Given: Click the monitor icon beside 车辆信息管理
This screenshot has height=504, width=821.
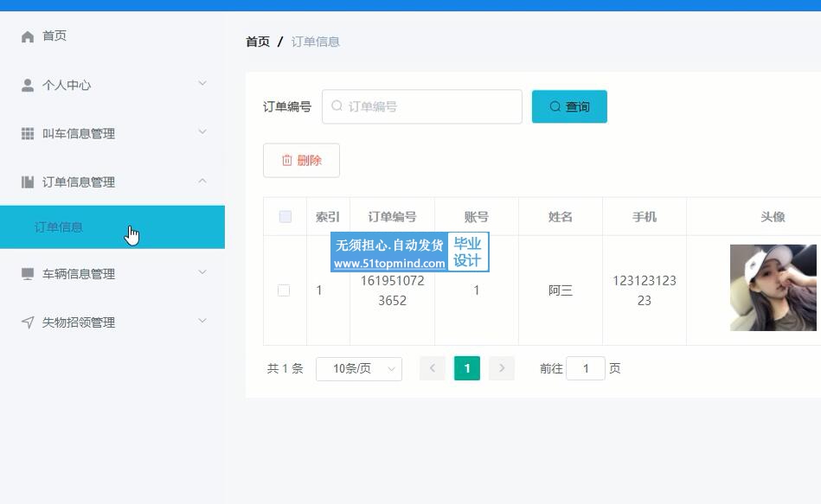Looking at the screenshot, I should (x=28, y=274).
